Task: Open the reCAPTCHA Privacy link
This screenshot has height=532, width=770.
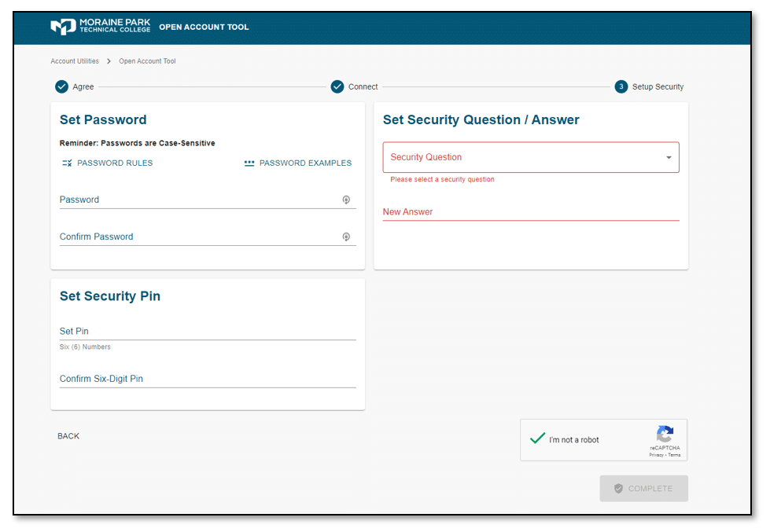Action: click(x=655, y=455)
